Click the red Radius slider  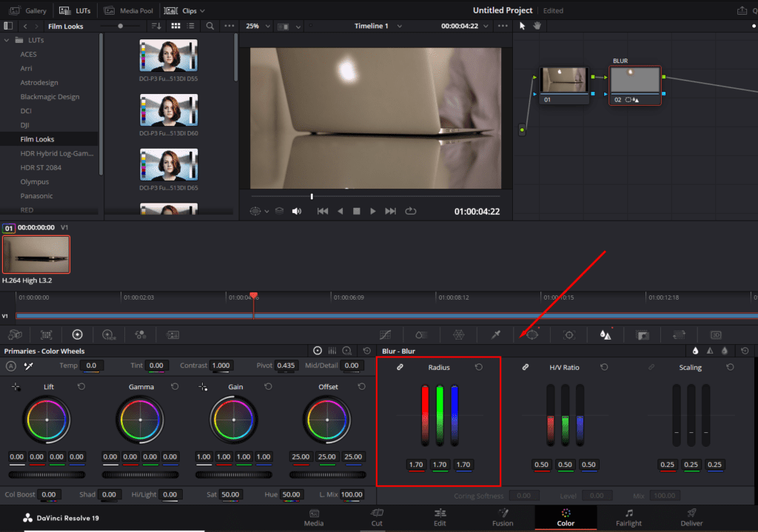click(x=425, y=414)
